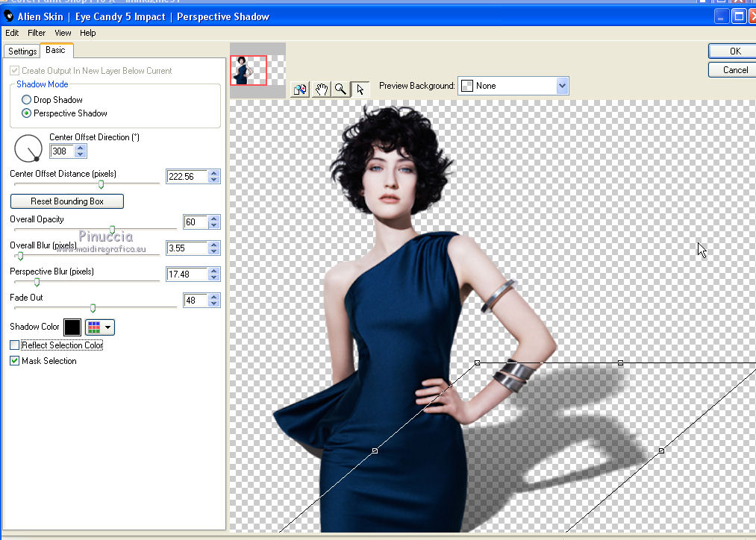
Task: Select Perspective Shadow mode
Action: tap(27, 113)
